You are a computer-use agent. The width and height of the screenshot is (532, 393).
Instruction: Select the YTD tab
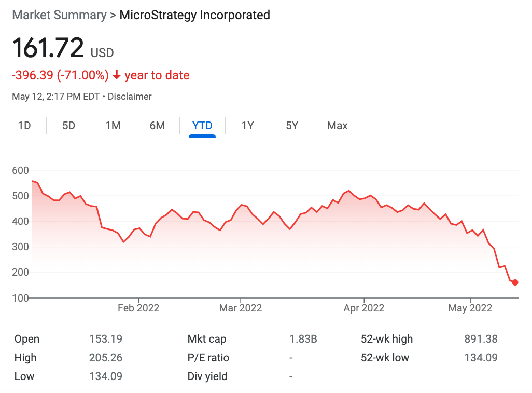(x=202, y=126)
